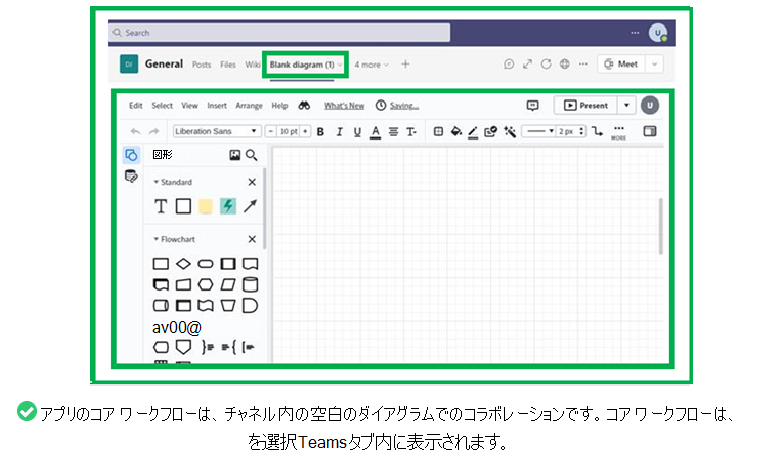Viewport: 770px width, 458px height.
Task: Open the text color picker
Action: click(x=375, y=132)
